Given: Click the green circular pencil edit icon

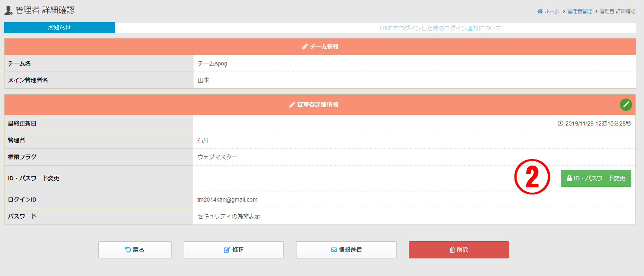Looking at the screenshot, I should [626, 105].
